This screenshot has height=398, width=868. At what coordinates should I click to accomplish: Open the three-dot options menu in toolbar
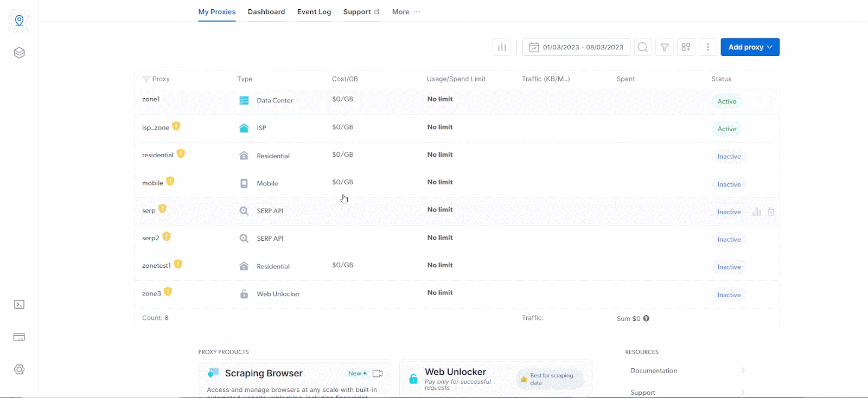pyautogui.click(x=708, y=47)
